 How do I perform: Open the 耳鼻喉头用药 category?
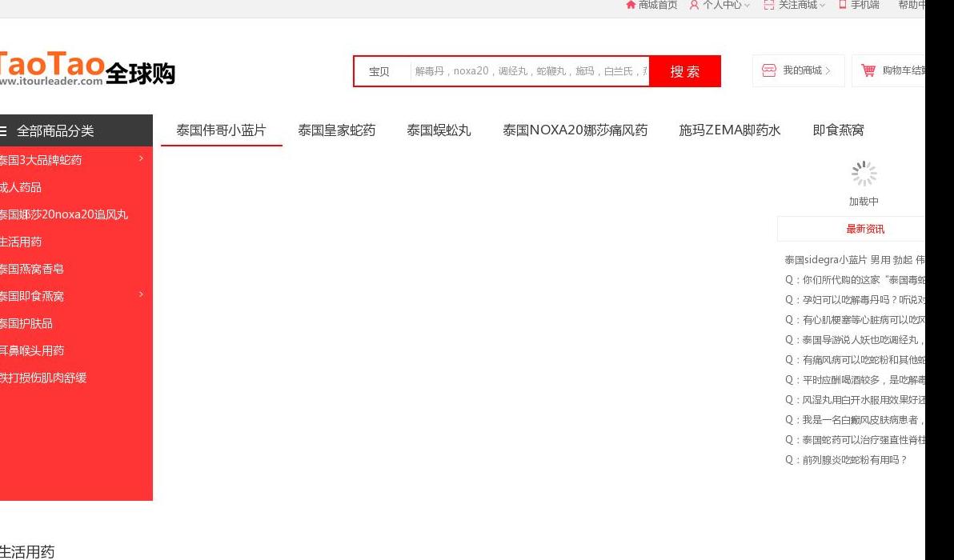[x=32, y=351]
